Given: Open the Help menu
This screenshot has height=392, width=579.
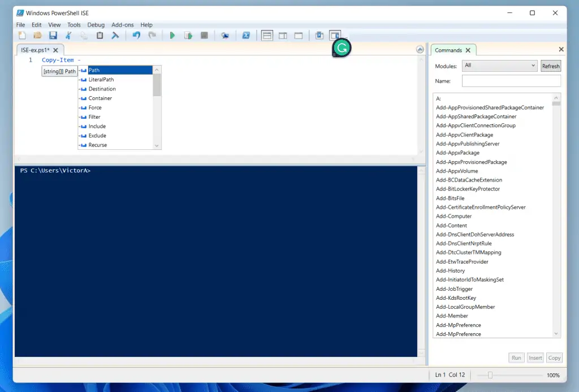Looking at the screenshot, I should coord(146,25).
